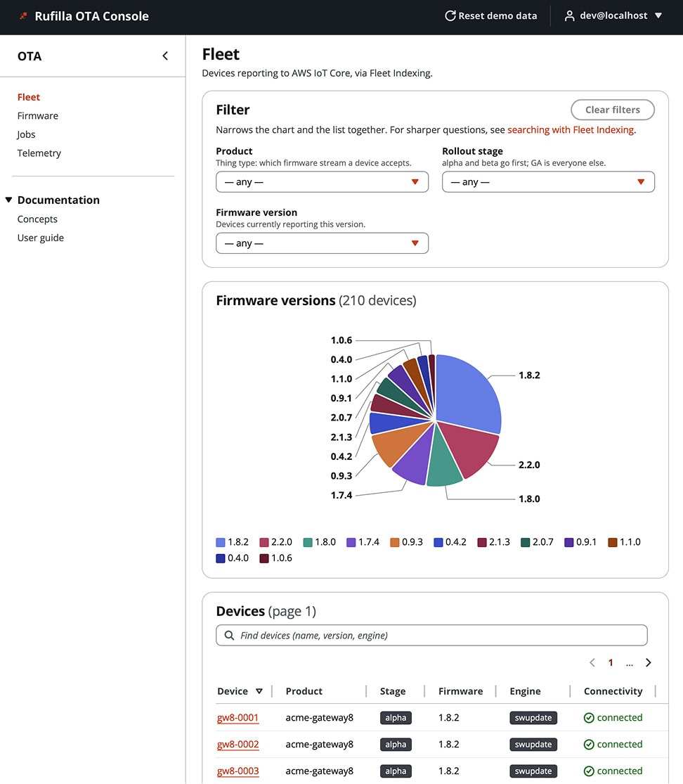This screenshot has width=683, height=784.
Task: Open the Firmware navigation item
Action: [x=38, y=116]
